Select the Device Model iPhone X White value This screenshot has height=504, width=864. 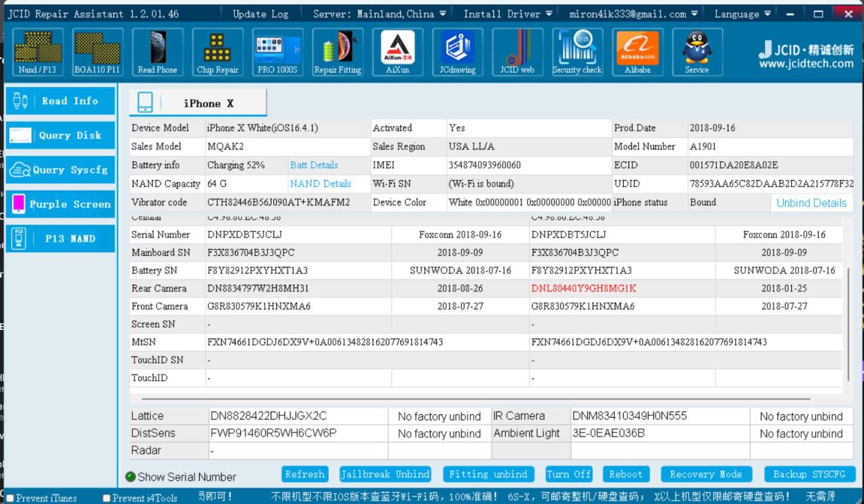263,128
